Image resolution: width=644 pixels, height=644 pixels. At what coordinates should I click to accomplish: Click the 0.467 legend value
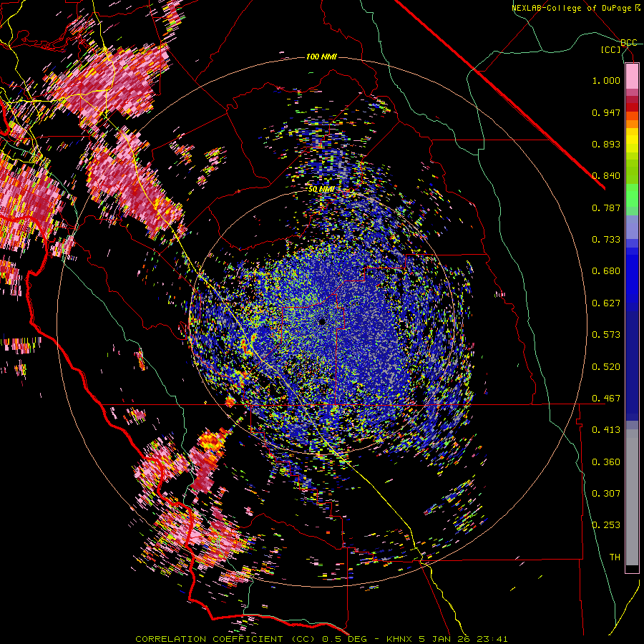click(x=606, y=399)
